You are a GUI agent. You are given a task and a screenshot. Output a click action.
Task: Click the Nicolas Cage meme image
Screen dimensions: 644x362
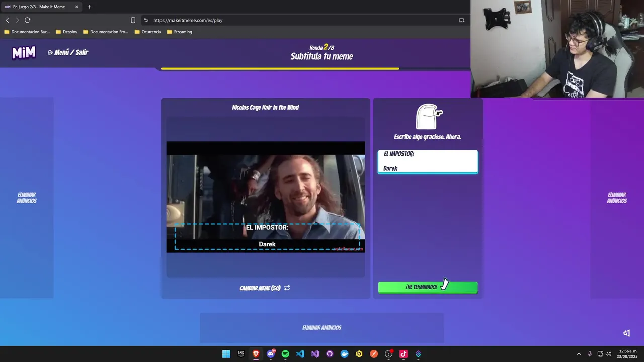tap(266, 197)
